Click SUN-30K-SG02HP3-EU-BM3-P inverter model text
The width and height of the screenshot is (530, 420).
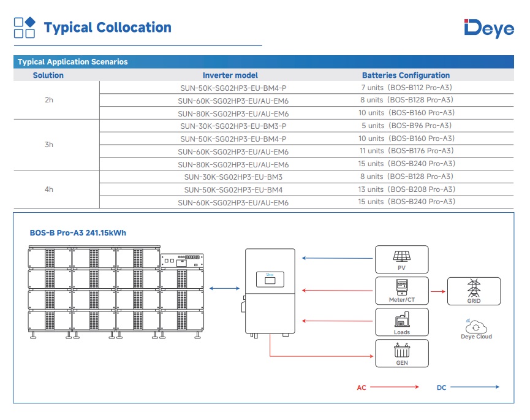(x=233, y=126)
